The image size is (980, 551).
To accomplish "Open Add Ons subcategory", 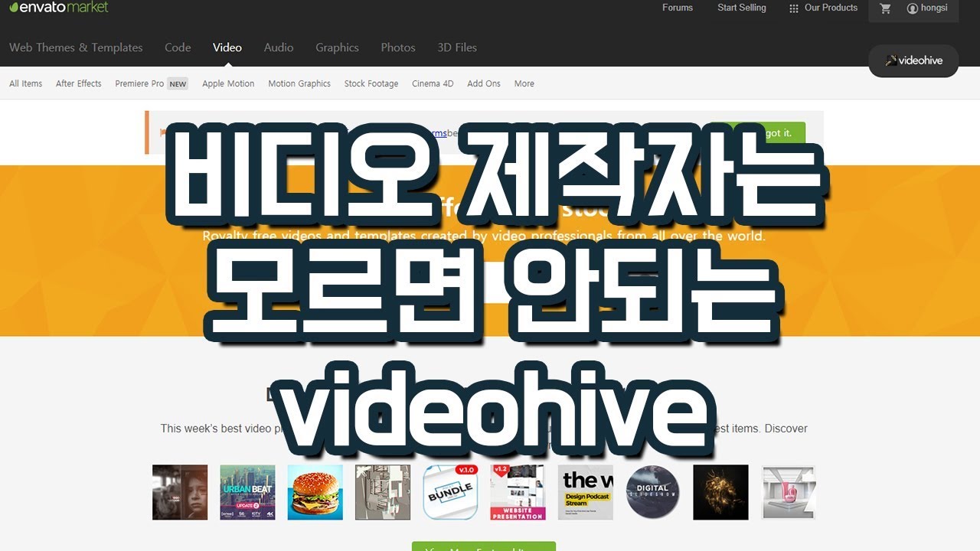I will [484, 83].
